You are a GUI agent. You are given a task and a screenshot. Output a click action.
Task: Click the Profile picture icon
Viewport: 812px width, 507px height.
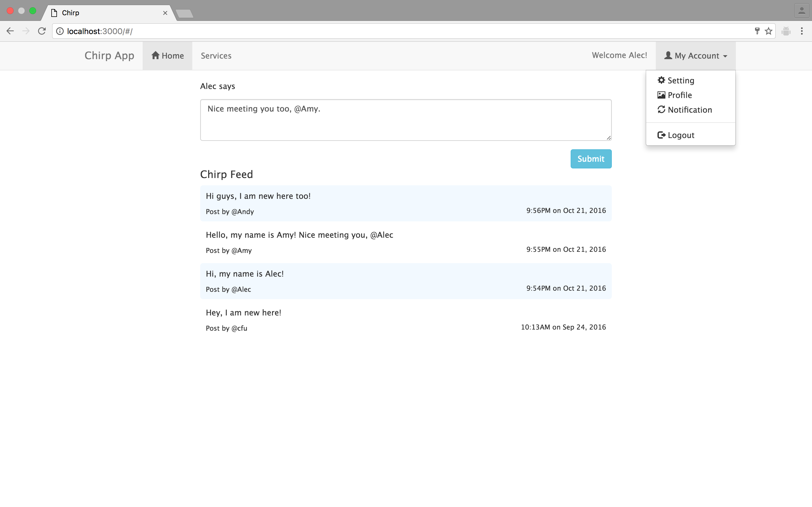point(661,95)
